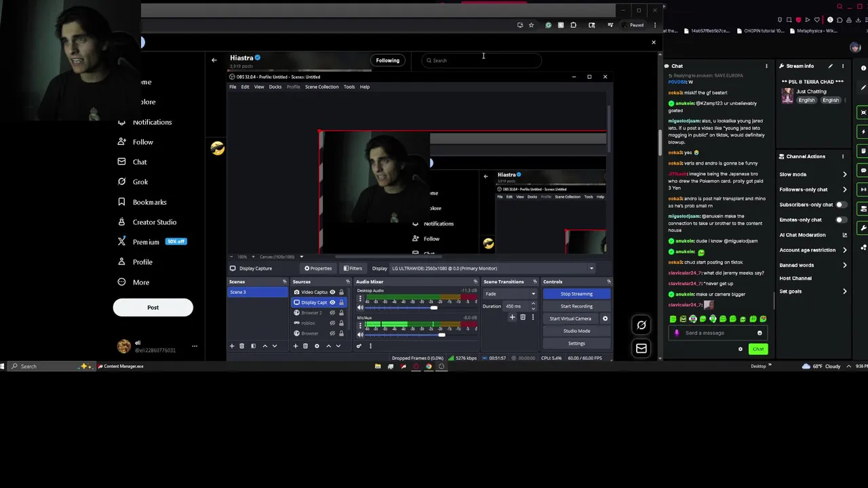The width and height of the screenshot is (868, 488).
Task: Open the Edit menu in OBS
Action: click(x=245, y=87)
